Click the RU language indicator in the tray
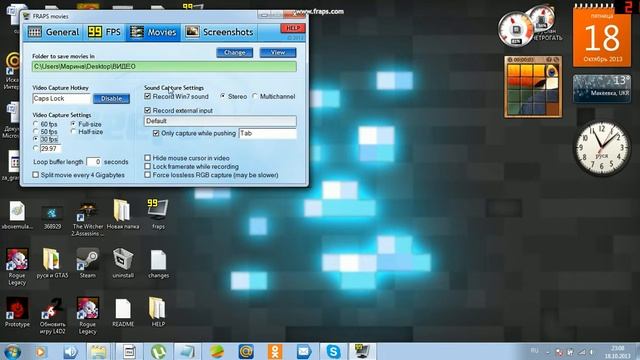 click(x=534, y=351)
